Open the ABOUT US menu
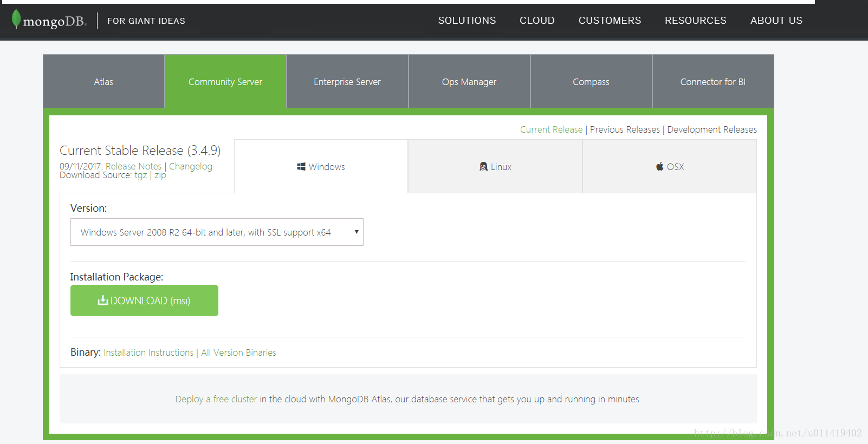868x444 pixels. [776, 21]
